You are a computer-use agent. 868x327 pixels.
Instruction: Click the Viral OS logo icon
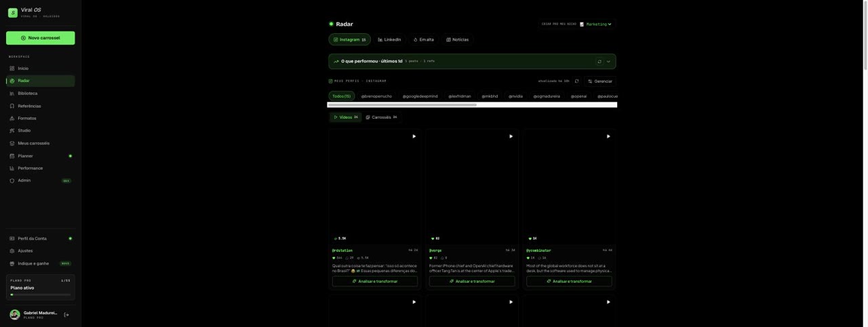tap(12, 12)
